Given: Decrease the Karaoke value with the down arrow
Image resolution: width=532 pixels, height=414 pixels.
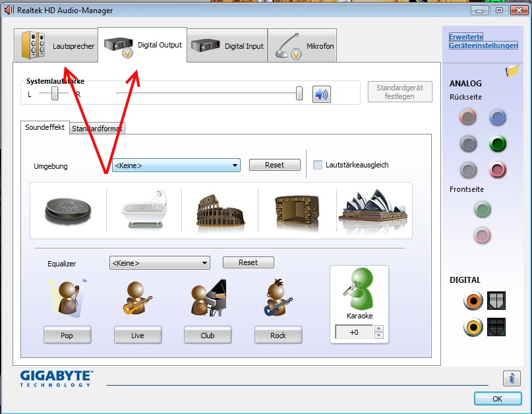Looking at the screenshot, I should (379, 336).
